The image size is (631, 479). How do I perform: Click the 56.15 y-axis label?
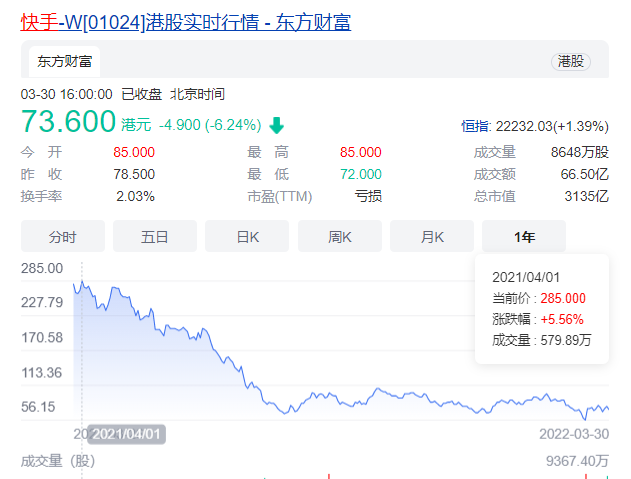click(38, 407)
